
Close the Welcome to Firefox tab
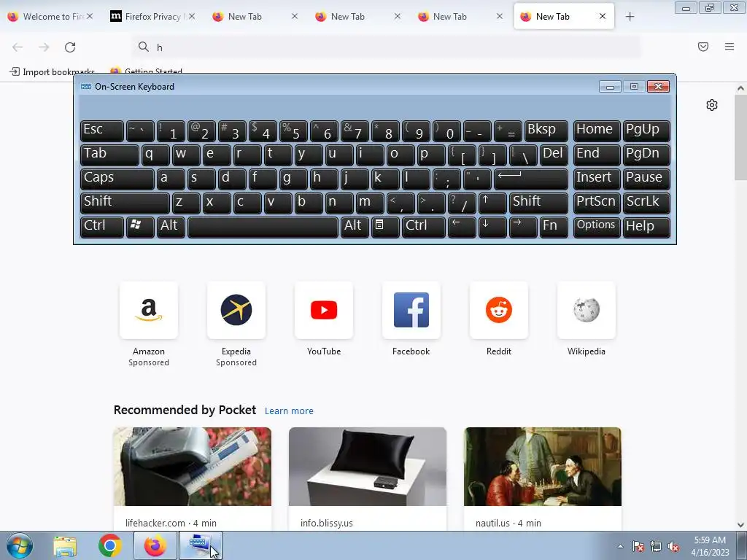coord(90,16)
